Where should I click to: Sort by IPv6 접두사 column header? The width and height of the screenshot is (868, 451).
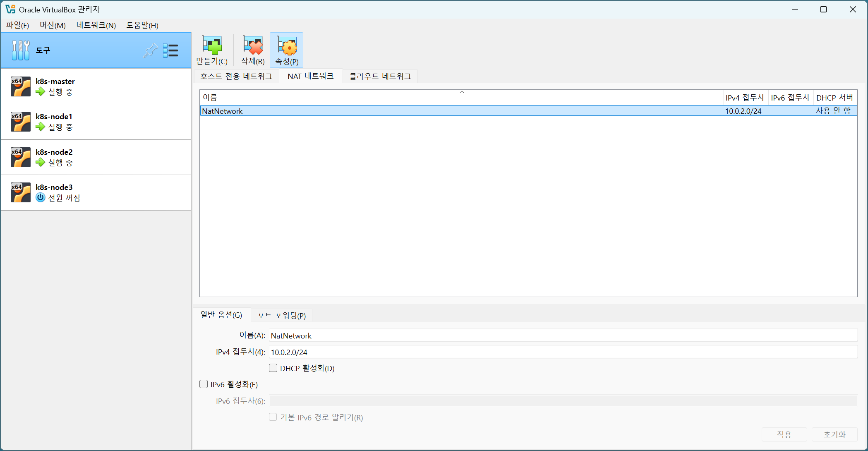(791, 98)
